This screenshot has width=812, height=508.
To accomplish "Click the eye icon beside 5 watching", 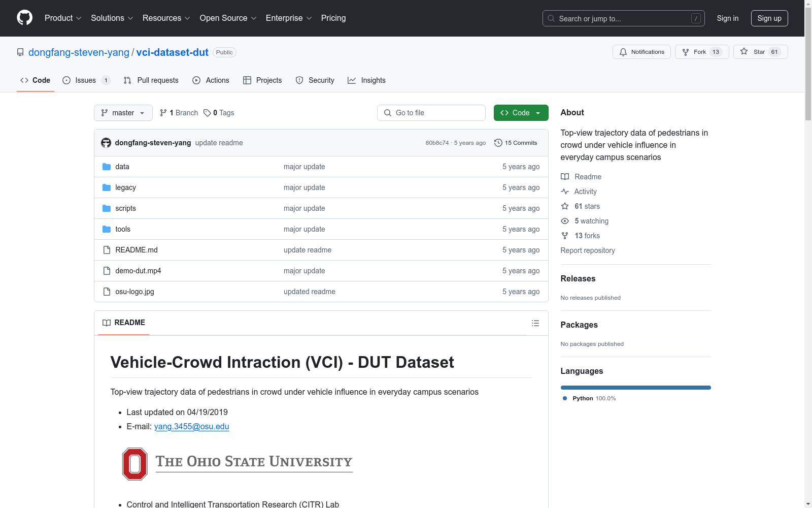I will 565,221.
